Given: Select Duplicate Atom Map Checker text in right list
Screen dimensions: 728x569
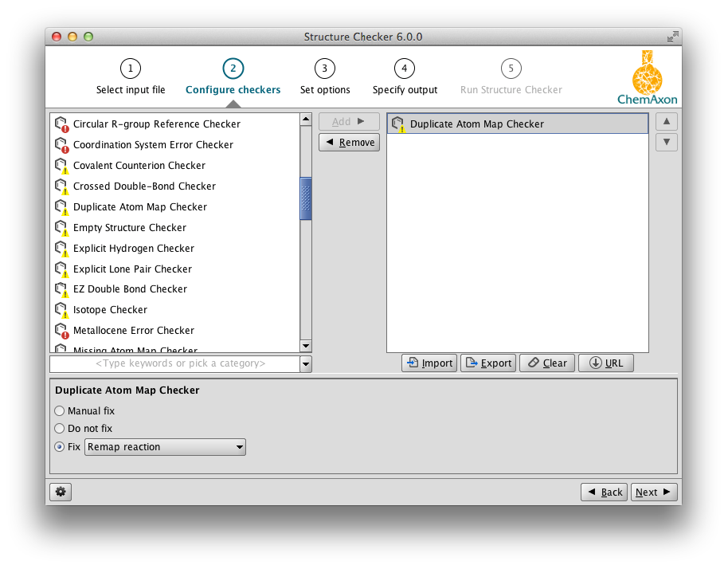Looking at the screenshot, I should pos(477,124).
